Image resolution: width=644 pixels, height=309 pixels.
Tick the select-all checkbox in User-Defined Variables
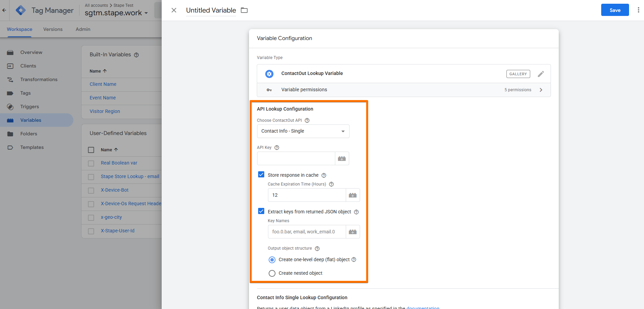pos(91,150)
